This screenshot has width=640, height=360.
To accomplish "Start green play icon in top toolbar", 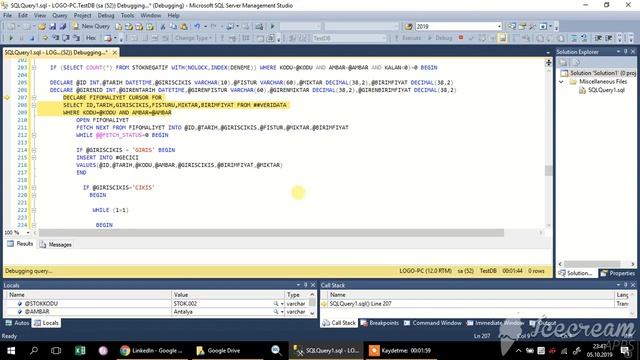I will [272, 27].
